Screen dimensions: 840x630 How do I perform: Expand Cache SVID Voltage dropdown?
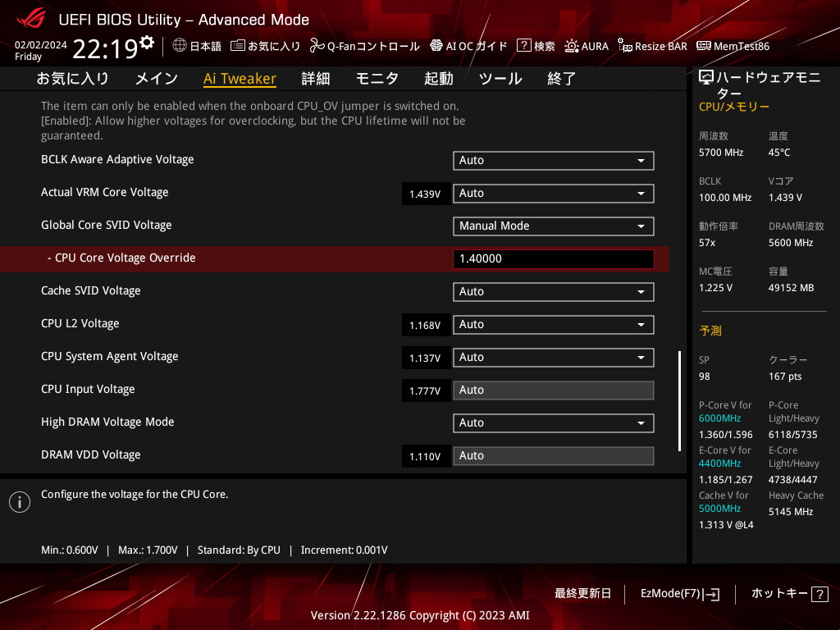point(554,292)
